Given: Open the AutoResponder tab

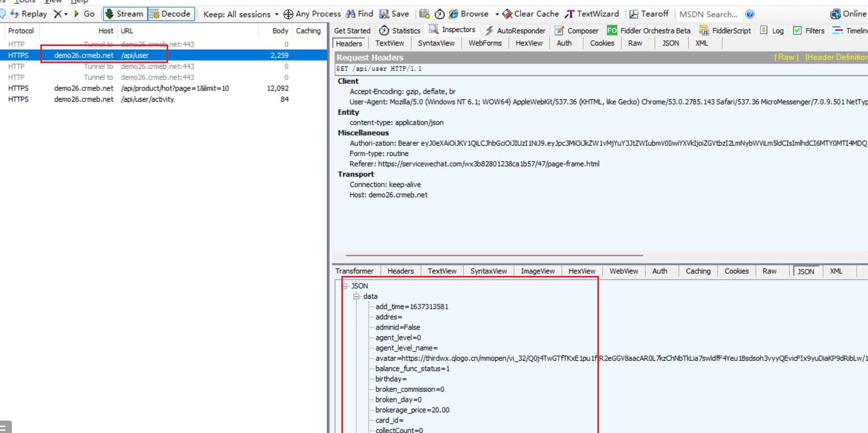Looking at the screenshot, I should [515, 30].
